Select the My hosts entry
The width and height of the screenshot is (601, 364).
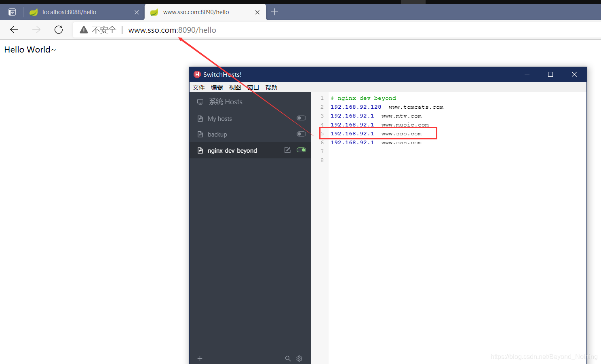(250, 118)
